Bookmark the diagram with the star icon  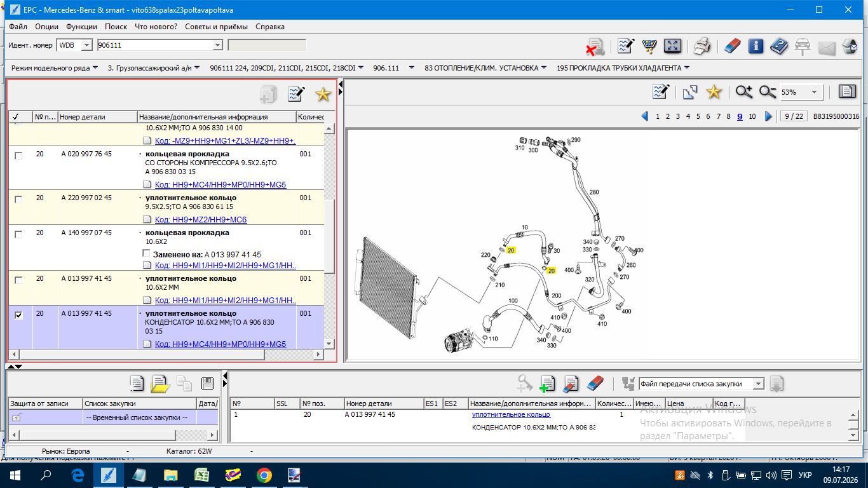click(x=714, y=92)
